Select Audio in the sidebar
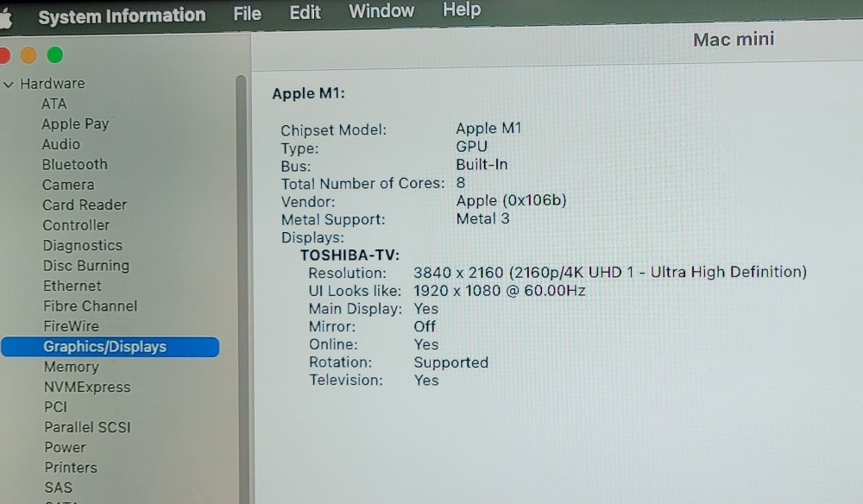The image size is (863, 504). click(61, 144)
